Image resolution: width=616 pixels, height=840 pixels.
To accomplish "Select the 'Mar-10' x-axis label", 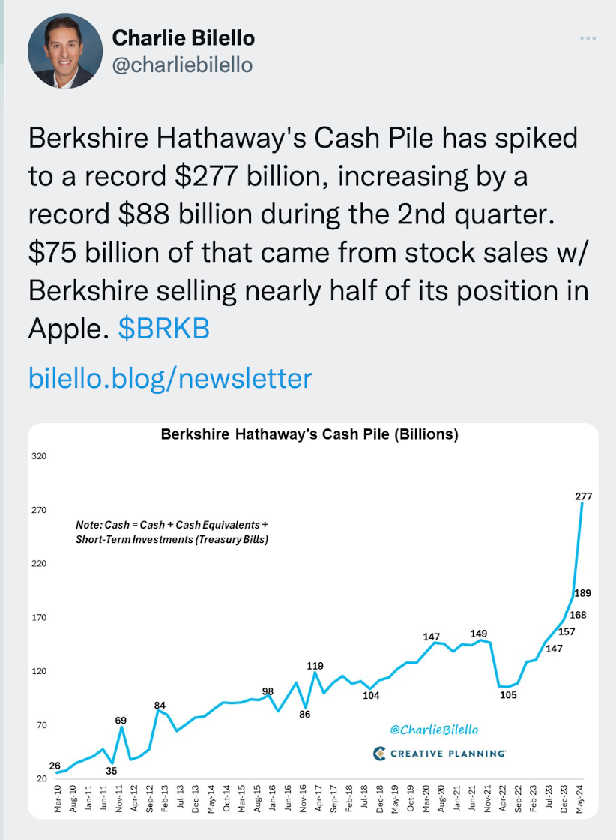I will point(58,799).
